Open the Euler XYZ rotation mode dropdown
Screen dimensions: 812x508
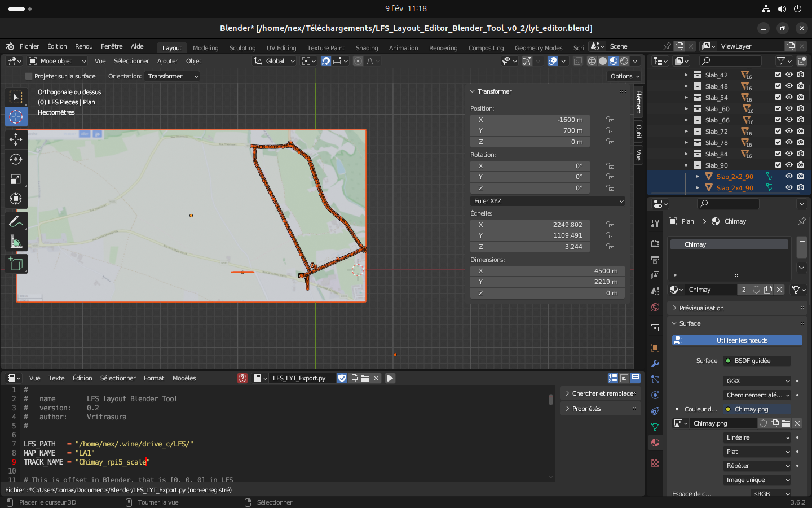[x=548, y=201]
